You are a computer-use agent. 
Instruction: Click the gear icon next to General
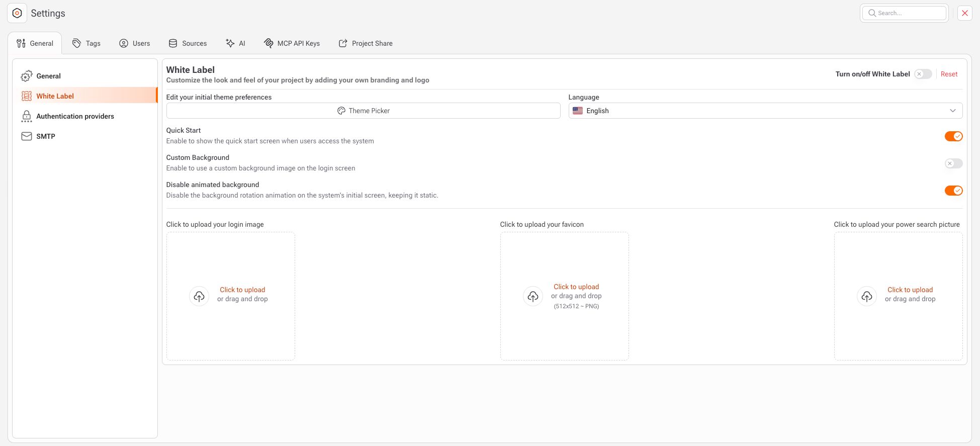point(26,76)
